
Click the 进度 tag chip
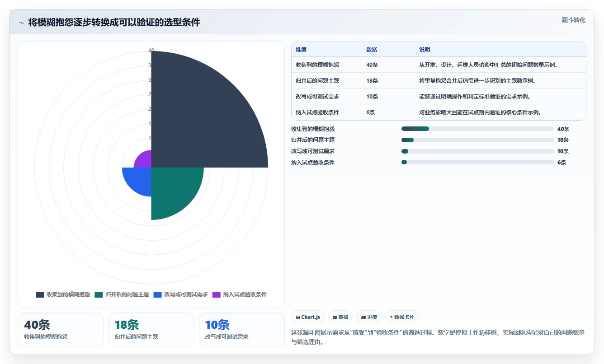pos(369,317)
